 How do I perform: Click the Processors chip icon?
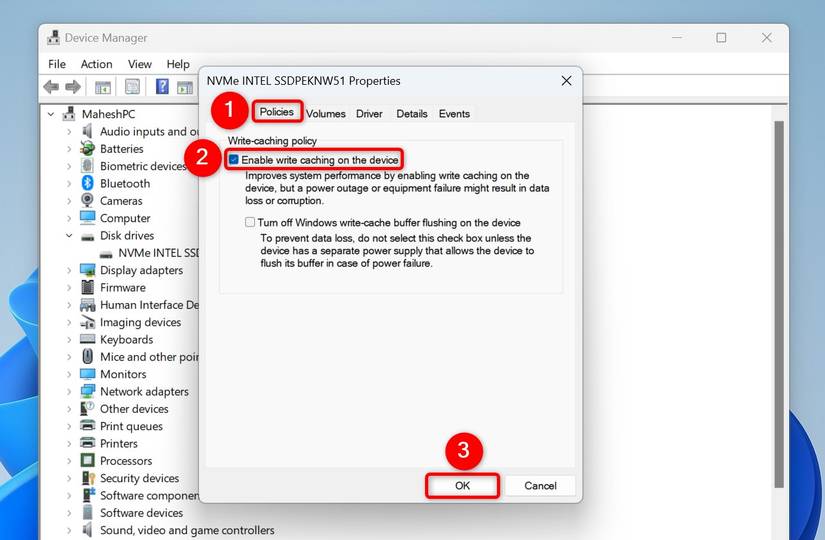click(87, 461)
